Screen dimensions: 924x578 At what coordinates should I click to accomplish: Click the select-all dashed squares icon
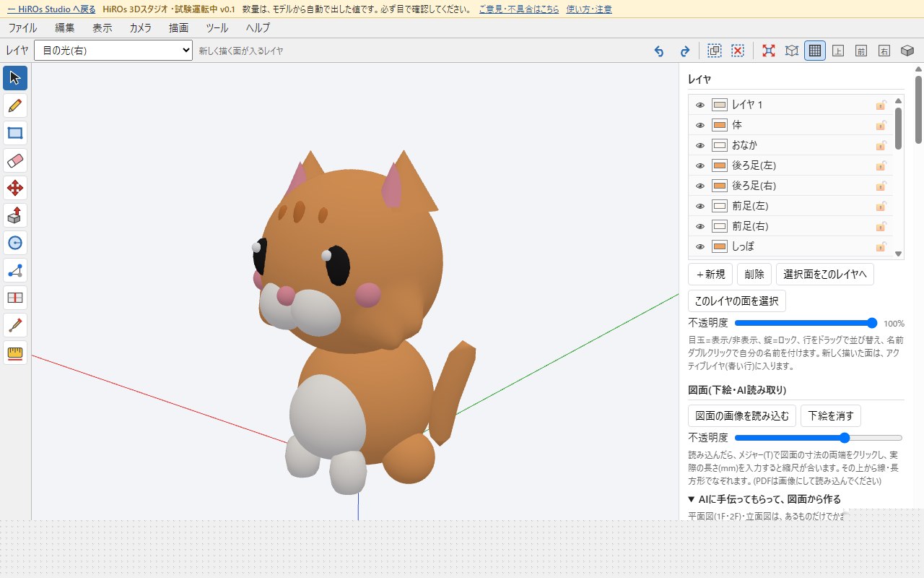click(x=715, y=51)
